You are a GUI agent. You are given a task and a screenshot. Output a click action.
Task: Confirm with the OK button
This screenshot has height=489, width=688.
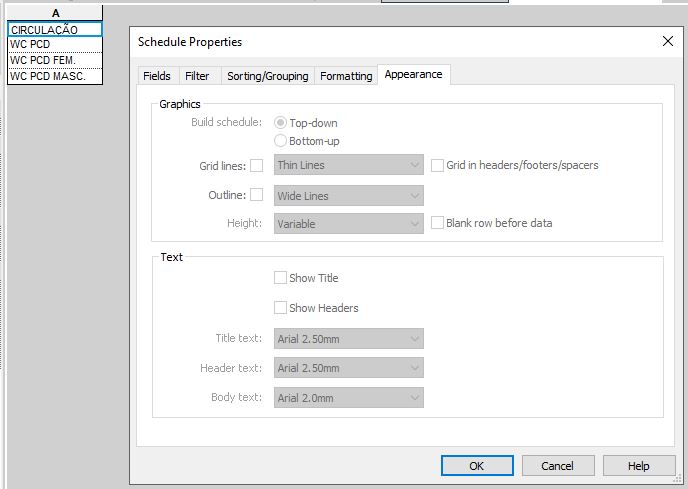(x=477, y=465)
